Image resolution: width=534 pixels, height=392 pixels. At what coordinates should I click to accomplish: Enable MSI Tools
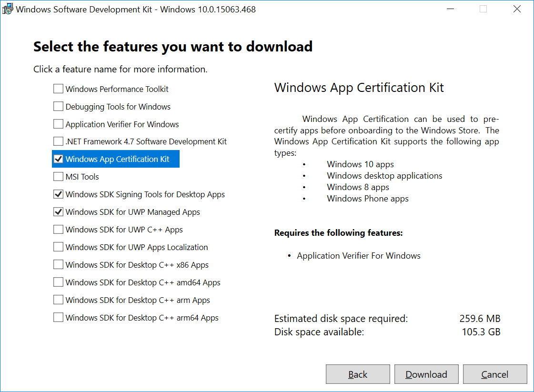tap(58, 177)
